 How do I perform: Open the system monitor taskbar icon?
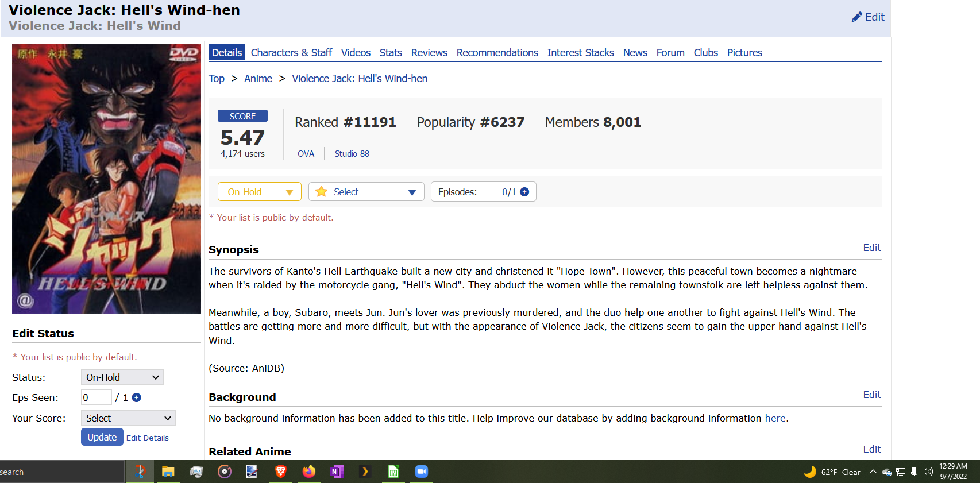pos(196,472)
